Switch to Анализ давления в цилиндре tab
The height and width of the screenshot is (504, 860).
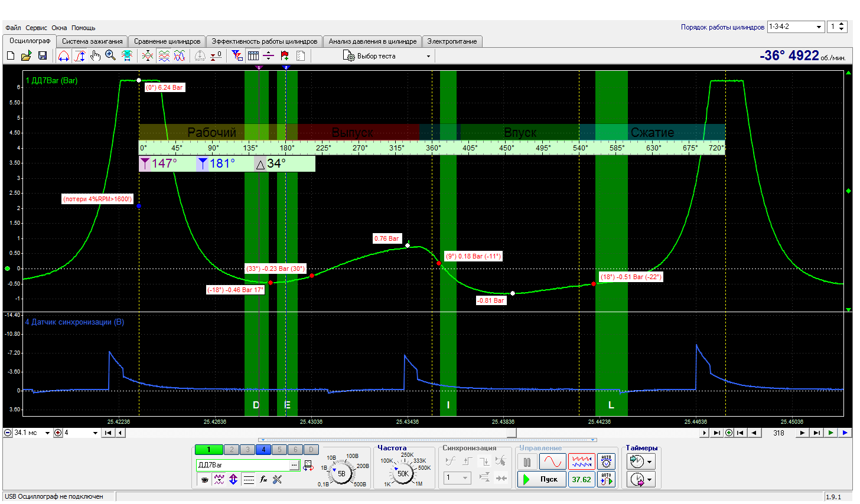[x=373, y=41]
